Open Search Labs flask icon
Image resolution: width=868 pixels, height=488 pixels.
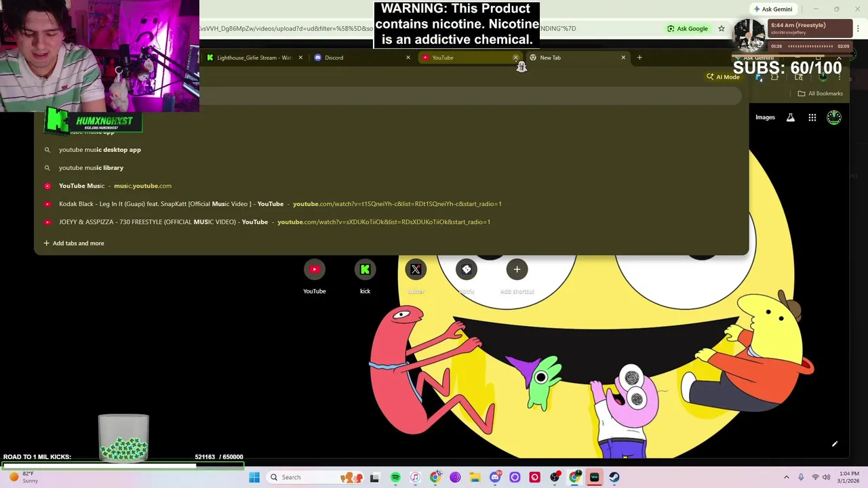(x=791, y=117)
